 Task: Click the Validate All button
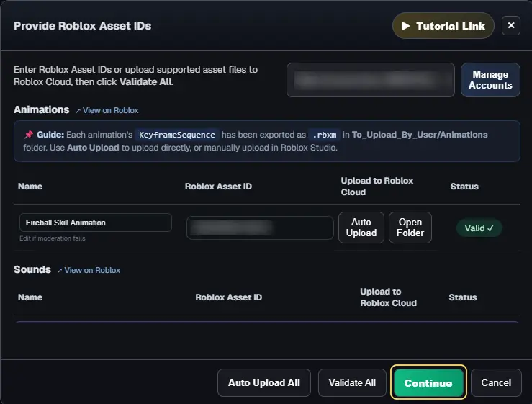point(352,382)
